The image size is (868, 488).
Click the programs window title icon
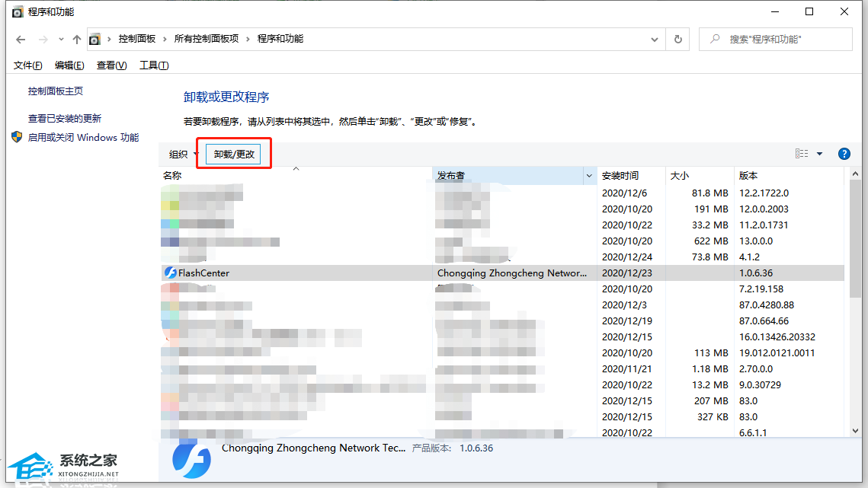(18, 11)
